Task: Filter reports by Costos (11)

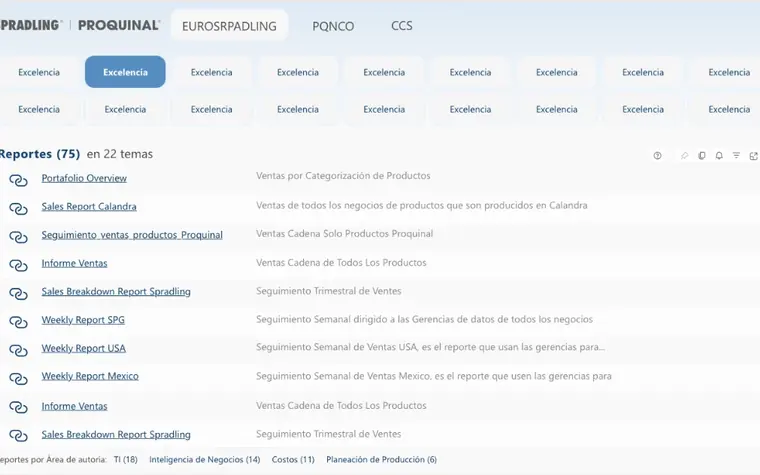Action: pyautogui.click(x=293, y=459)
